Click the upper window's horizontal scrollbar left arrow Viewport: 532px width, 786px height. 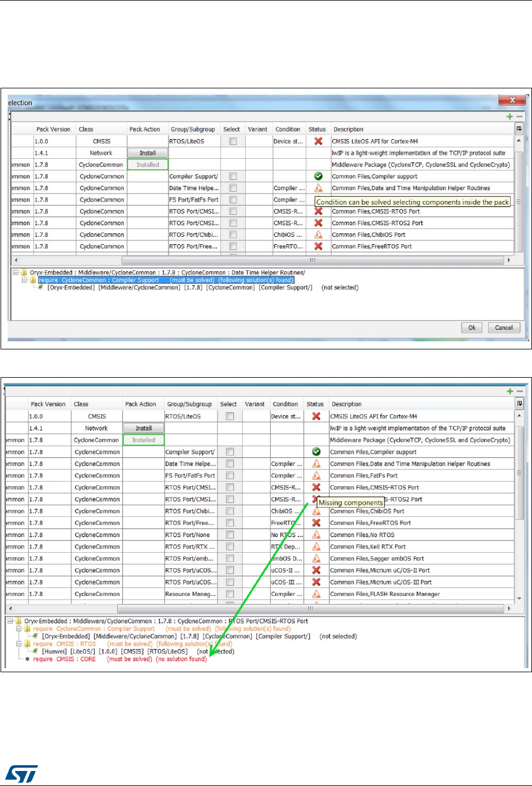click(x=16, y=260)
